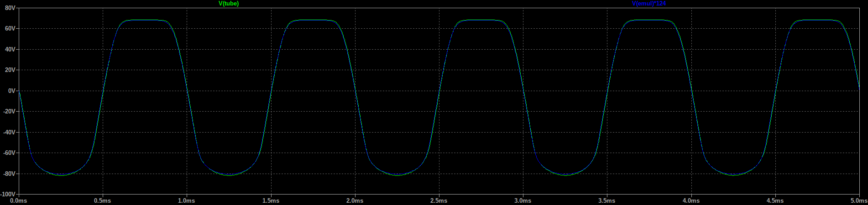
Task: Select the blue V(emul)*124 trace label
Action: [x=648, y=4]
